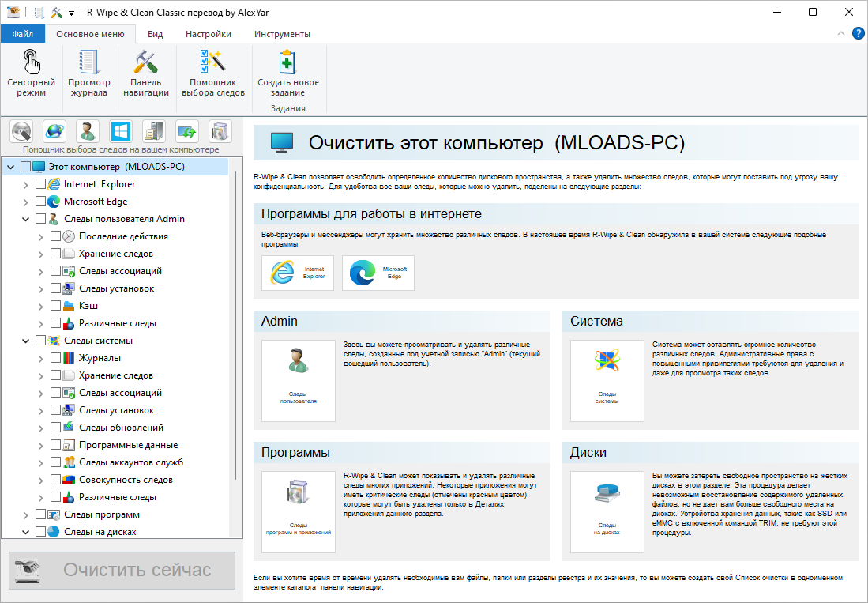Image resolution: width=868 pixels, height=603 pixels.
Task: Open the Файл menu
Action: tap(23, 34)
